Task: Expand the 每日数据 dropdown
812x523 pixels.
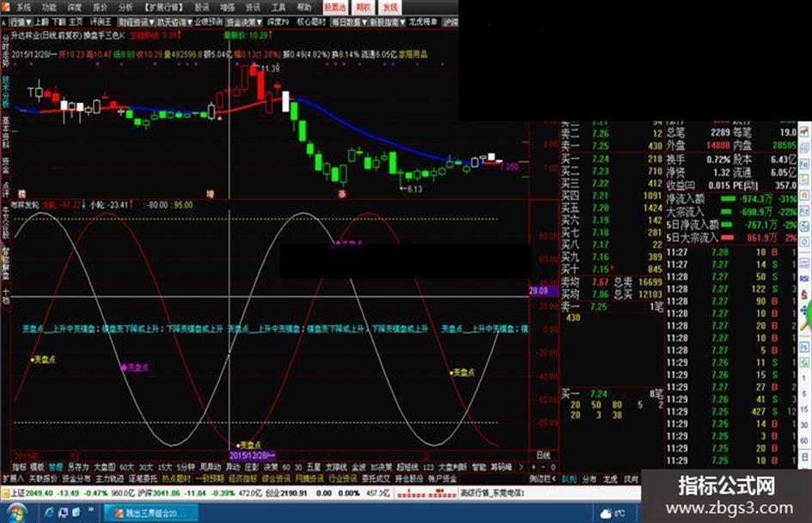Action: point(350,22)
